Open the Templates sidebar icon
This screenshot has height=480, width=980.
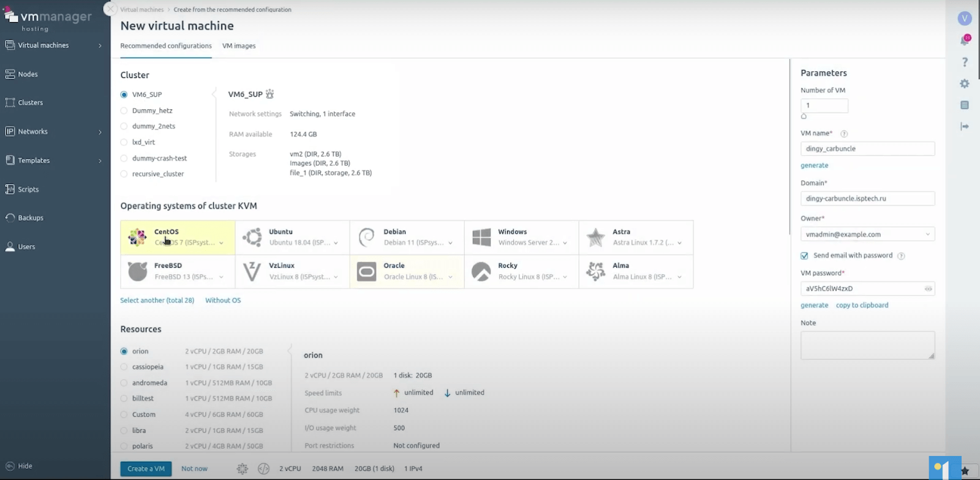tap(10, 160)
